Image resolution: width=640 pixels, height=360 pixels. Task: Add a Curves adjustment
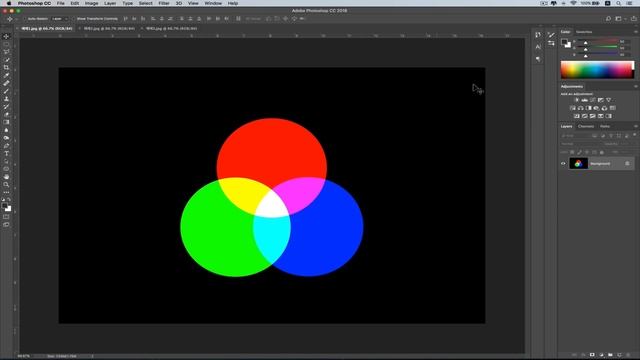coord(593,100)
